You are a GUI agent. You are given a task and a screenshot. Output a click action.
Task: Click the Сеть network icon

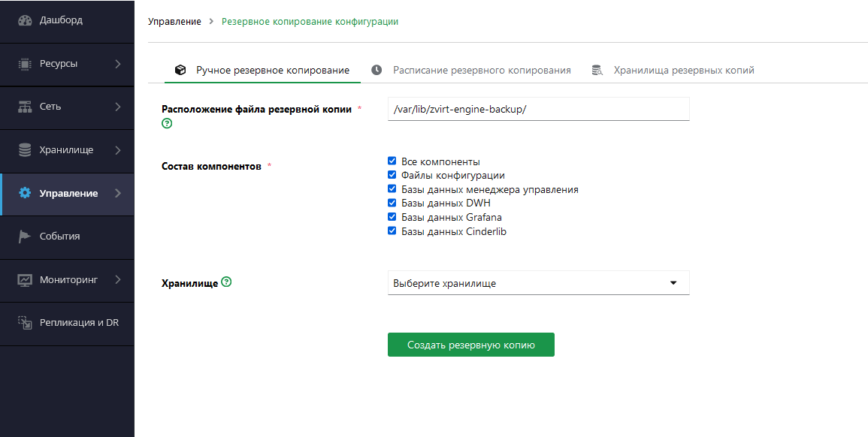coord(25,107)
